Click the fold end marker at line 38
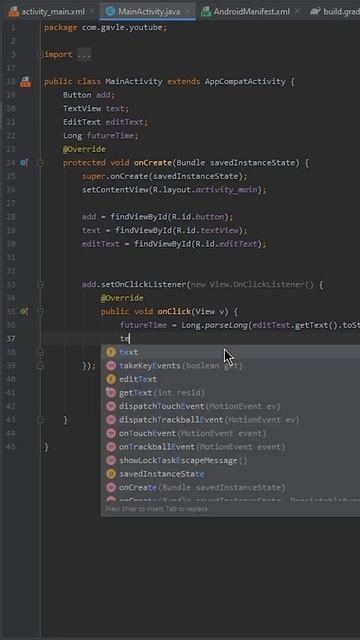 40,352
